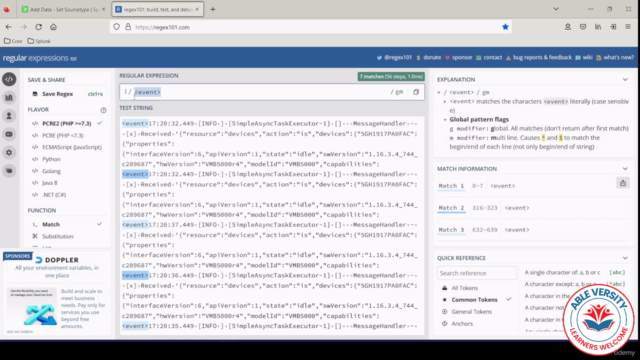Expand the <event> literal explanation node

pyautogui.click(x=445, y=102)
